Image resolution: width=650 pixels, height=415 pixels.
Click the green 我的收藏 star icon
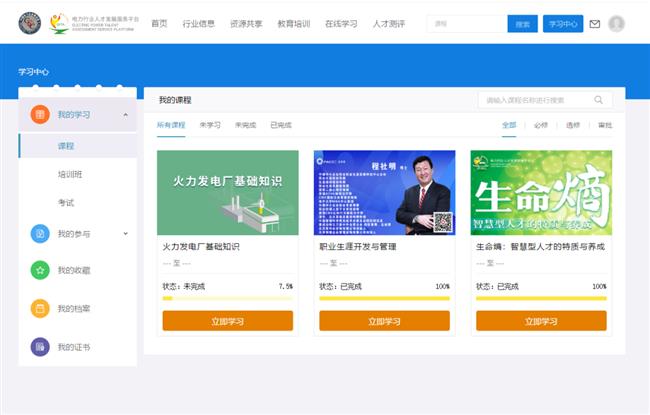coord(39,270)
